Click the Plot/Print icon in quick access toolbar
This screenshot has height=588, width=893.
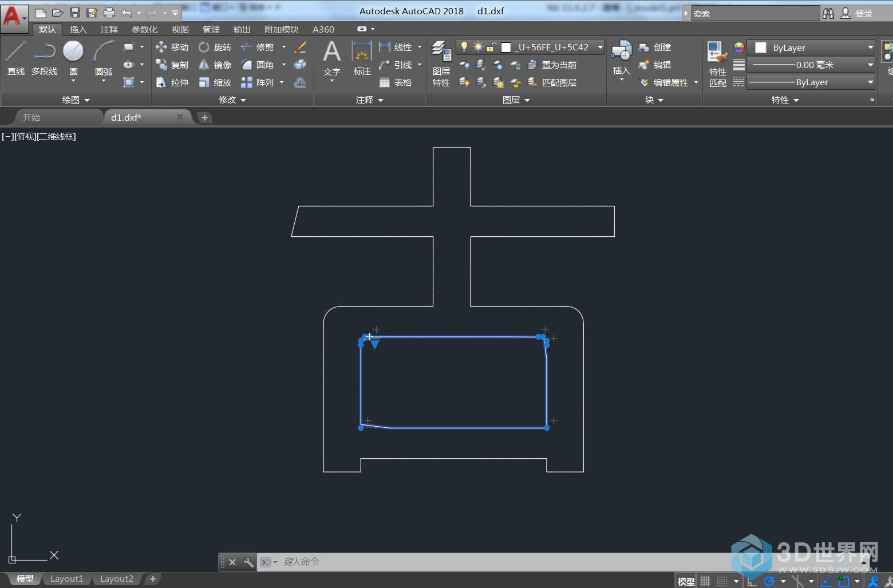point(109,13)
